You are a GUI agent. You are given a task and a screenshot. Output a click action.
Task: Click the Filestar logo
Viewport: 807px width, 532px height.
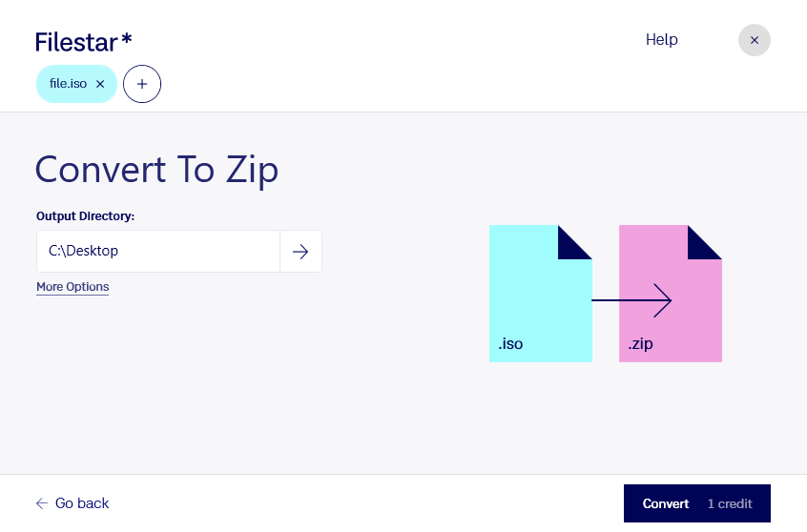[x=84, y=42]
